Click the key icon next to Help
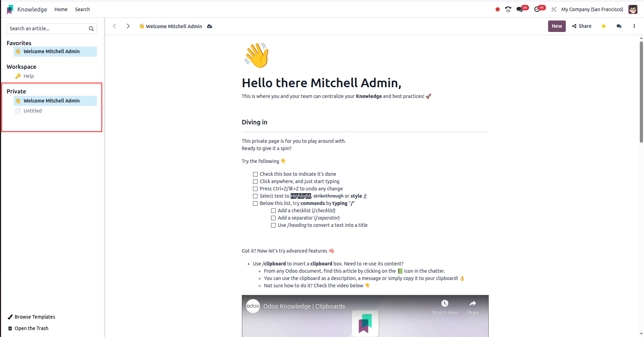644x337 pixels. point(18,76)
